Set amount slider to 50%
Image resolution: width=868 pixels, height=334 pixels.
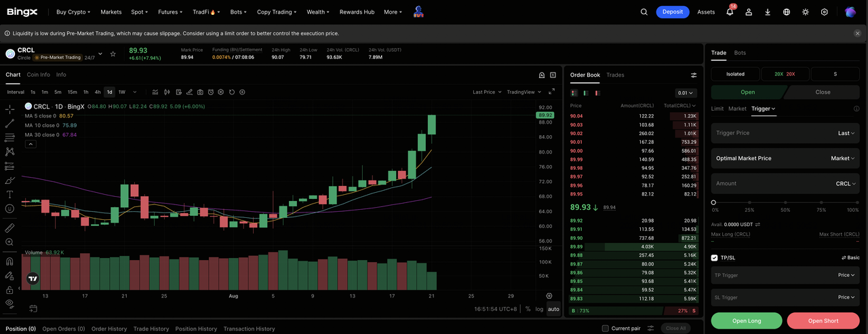[785, 202]
